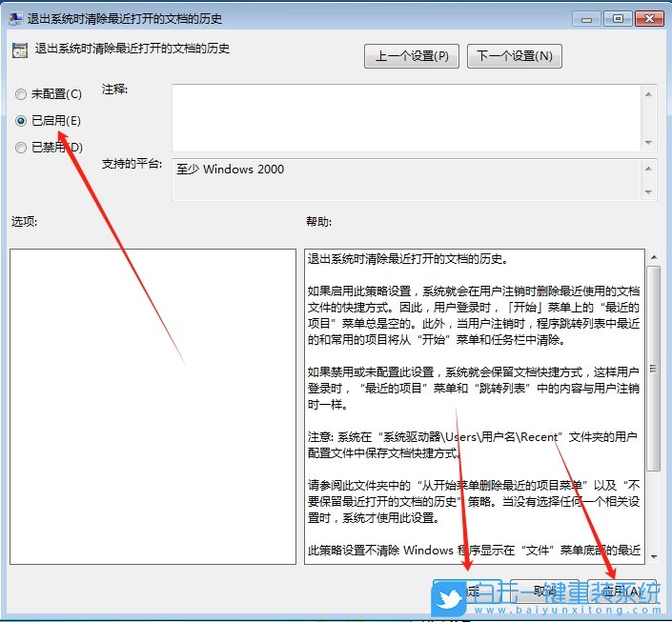Click the window title bar system icon
672x622 pixels.
pyautogui.click(x=16, y=18)
